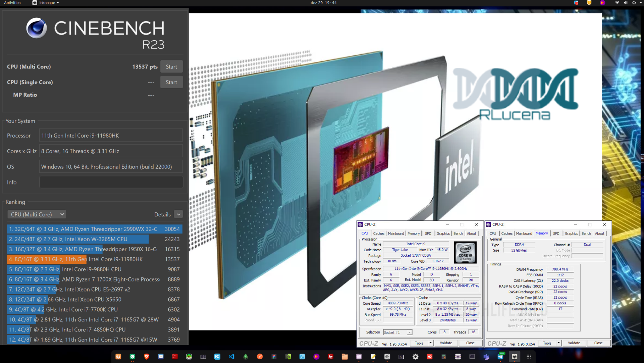Switch to CPU tab in CPU-Z memory window
This screenshot has height=363, width=644.
[493, 234]
